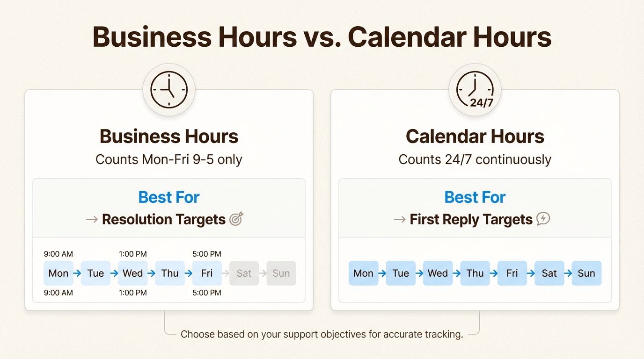The height and width of the screenshot is (359, 644).
Task: Click Best For heading in Business Hours card
Action: [x=169, y=197]
